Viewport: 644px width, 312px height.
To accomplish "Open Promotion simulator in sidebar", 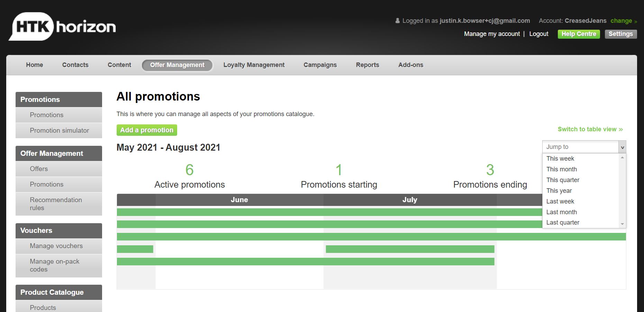I will tap(59, 131).
